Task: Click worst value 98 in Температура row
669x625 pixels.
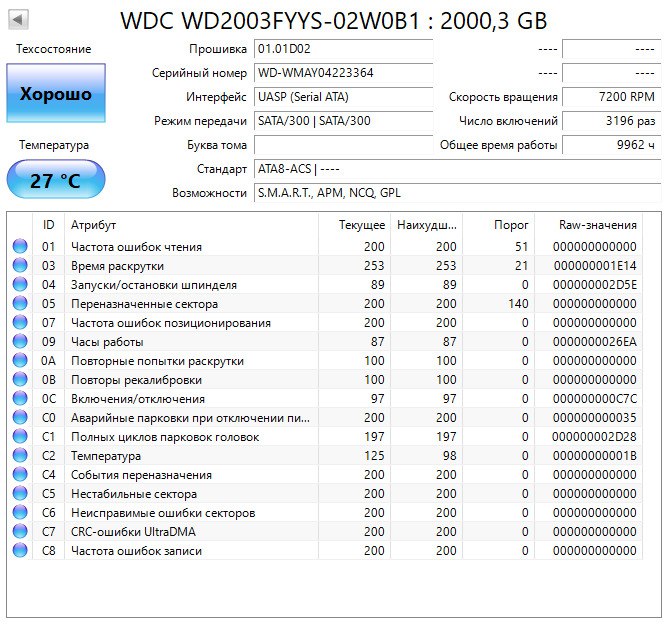Action: [x=449, y=456]
